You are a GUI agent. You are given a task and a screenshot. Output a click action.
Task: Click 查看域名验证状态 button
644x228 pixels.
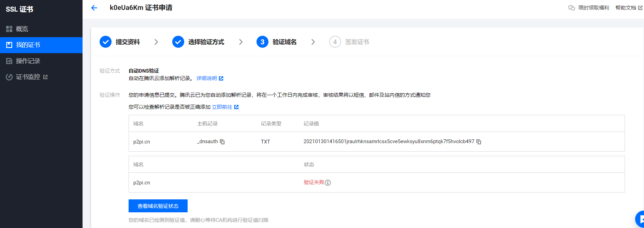158,206
